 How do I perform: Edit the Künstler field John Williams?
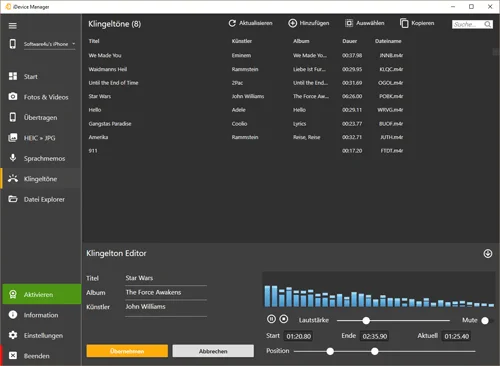pos(166,307)
